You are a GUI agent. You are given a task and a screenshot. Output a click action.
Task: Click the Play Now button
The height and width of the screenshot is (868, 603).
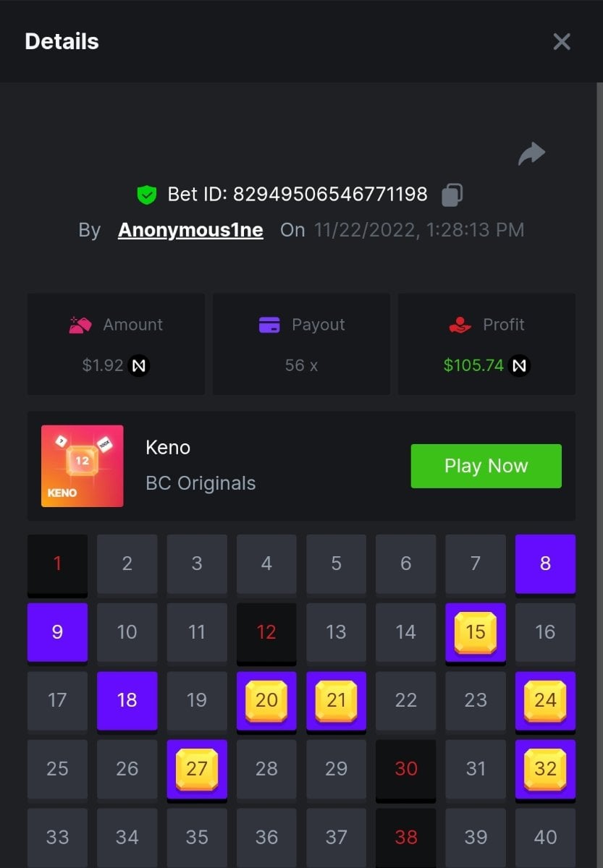click(x=486, y=466)
